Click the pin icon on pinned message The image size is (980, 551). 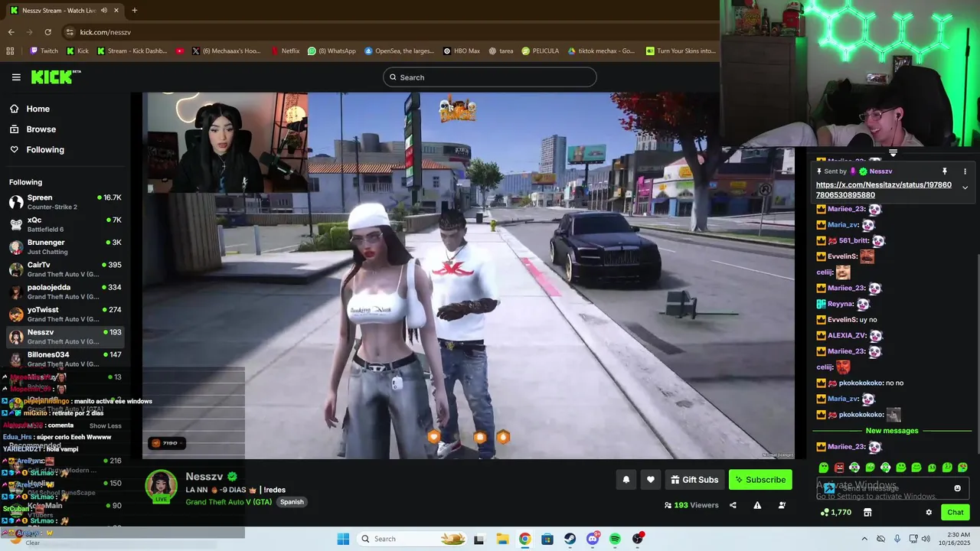pyautogui.click(x=945, y=171)
